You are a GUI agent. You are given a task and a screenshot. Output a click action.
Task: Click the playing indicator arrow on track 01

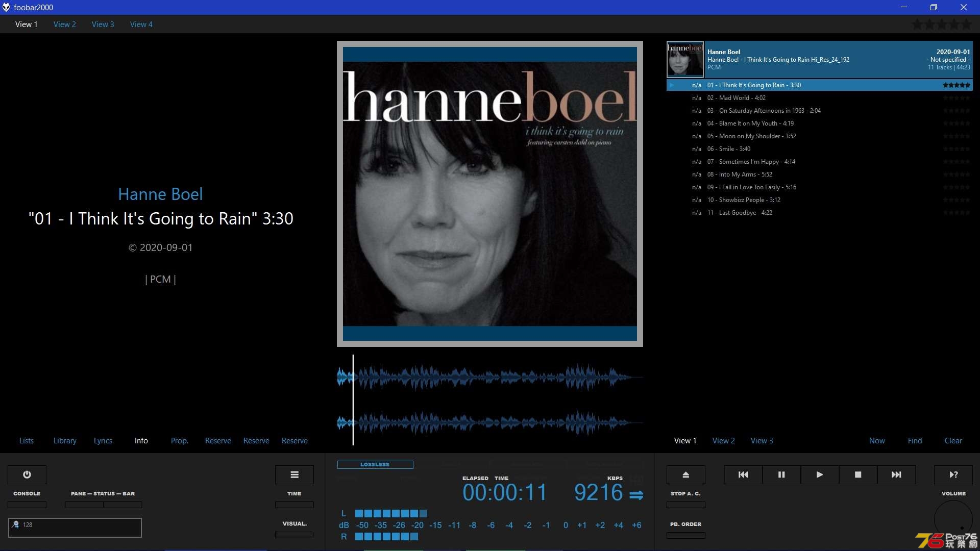point(672,85)
